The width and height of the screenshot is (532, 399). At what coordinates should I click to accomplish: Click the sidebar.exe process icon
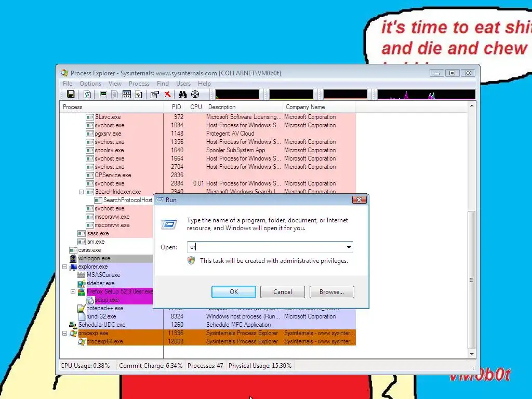[x=81, y=283]
